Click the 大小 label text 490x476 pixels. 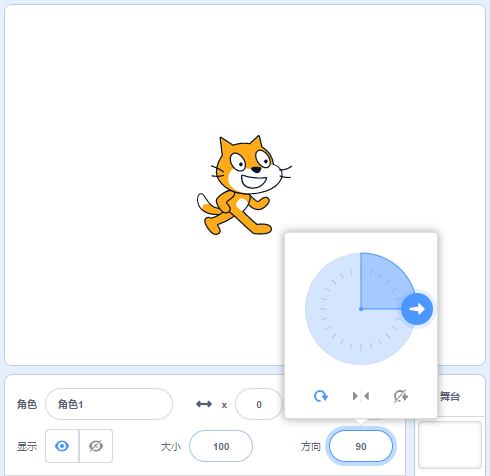pos(171,446)
